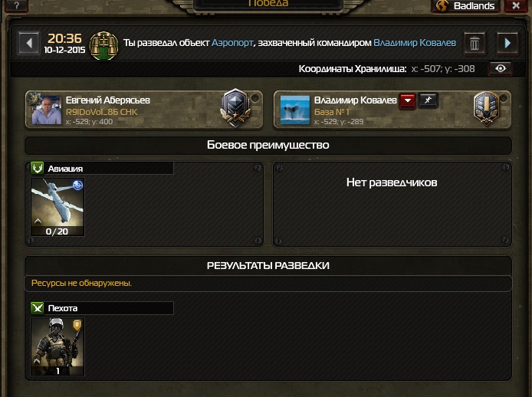This screenshot has height=397, width=532.
Task: Open commander link Владимир Ковалев in the header
Action: [415, 43]
